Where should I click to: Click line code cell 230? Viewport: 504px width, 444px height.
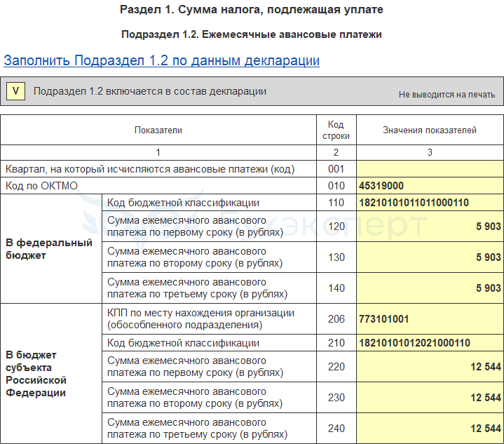(x=336, y=397)
